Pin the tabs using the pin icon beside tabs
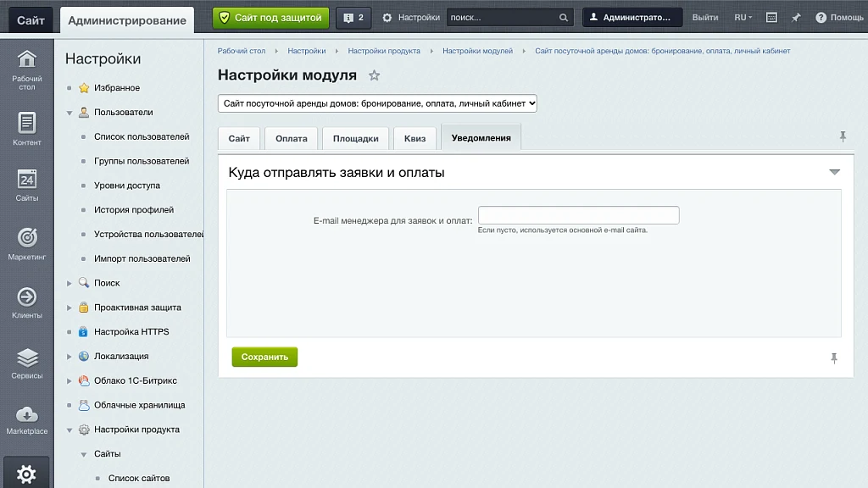The height and width of the screenshot is (488, 868). click(843, 136)
